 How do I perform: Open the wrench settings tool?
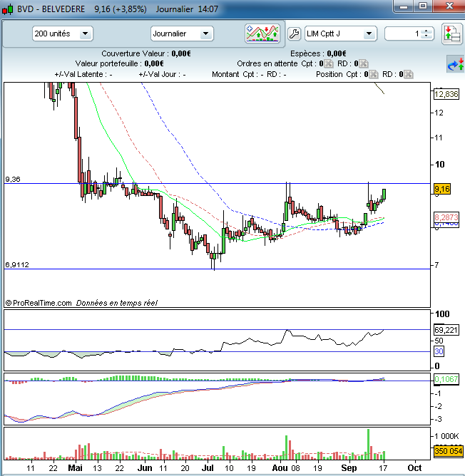tap(294, 33)
